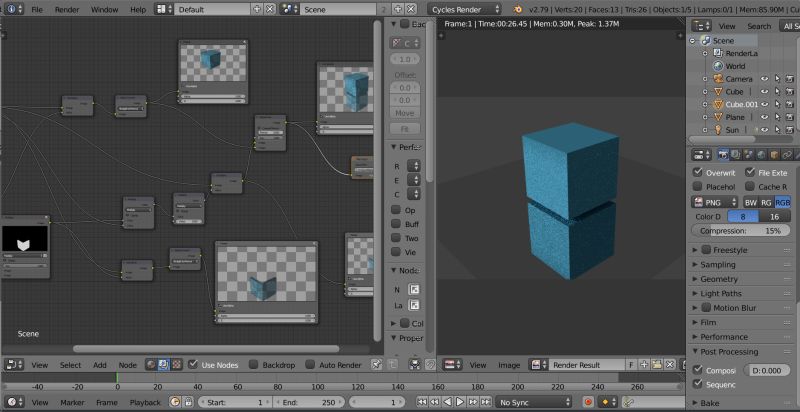Click the node editor horizontal scrollbar

point(206,349)
